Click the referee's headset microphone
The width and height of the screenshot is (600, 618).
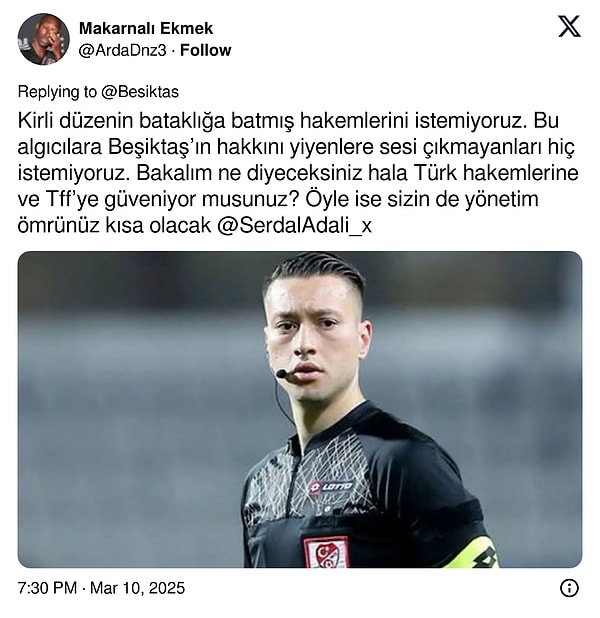point(281,373)
